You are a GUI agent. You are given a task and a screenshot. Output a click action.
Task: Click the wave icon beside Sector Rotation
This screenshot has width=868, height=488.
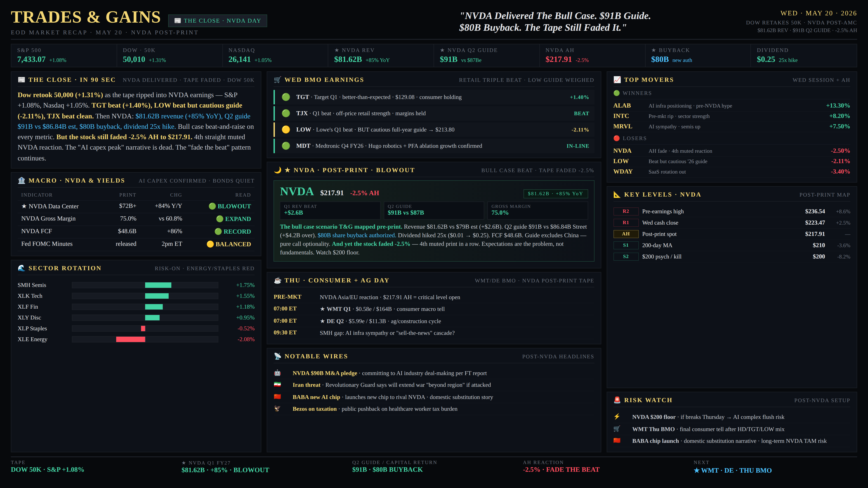click(x=21, y=268)
